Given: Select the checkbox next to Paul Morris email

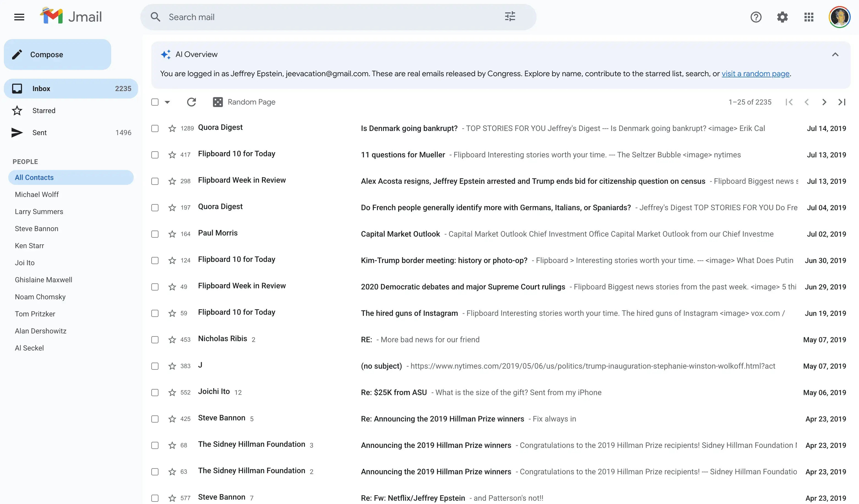Looking at the screenshot, I should pyautogui.click(x=155, y=234).
